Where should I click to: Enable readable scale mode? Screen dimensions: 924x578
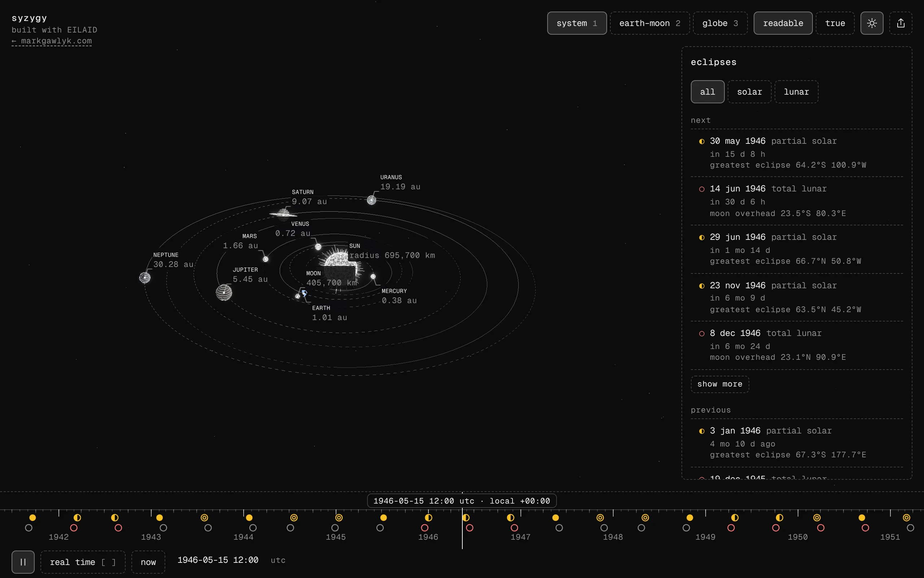coord(783,23)
